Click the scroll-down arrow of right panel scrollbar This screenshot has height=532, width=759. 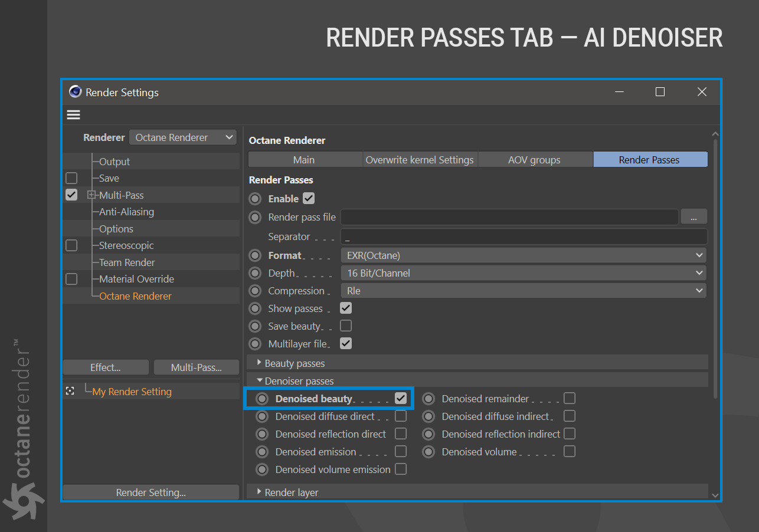coord(715,495)
